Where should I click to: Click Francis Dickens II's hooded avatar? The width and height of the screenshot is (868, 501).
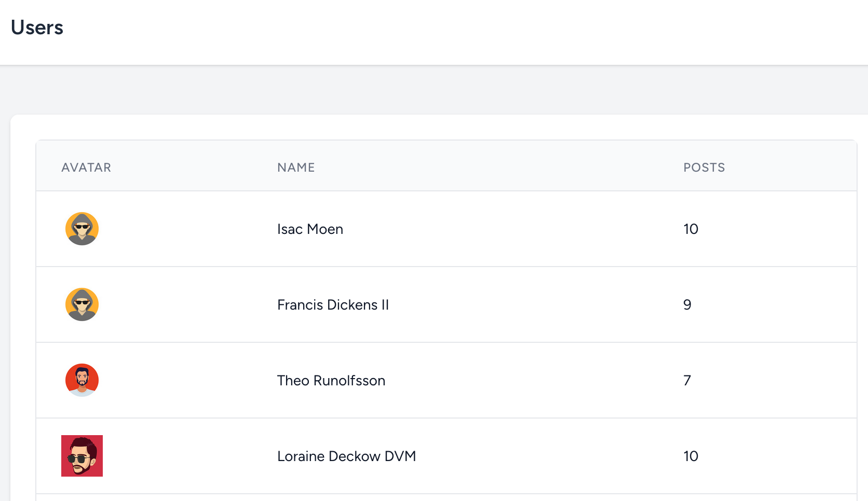pyautogui.click(x=82, y=304)
